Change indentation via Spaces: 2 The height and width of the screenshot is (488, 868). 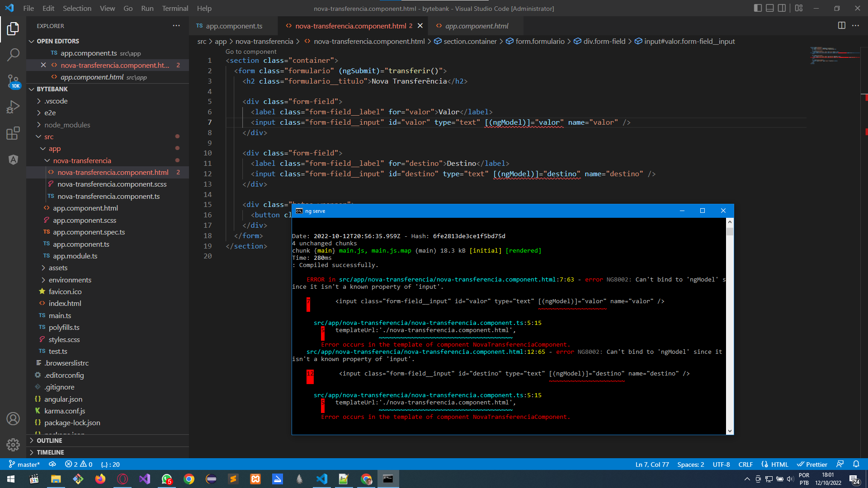click(690, 465)
